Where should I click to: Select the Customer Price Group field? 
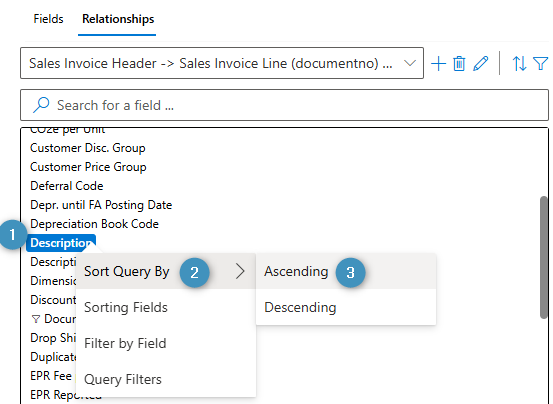point(88,167)
